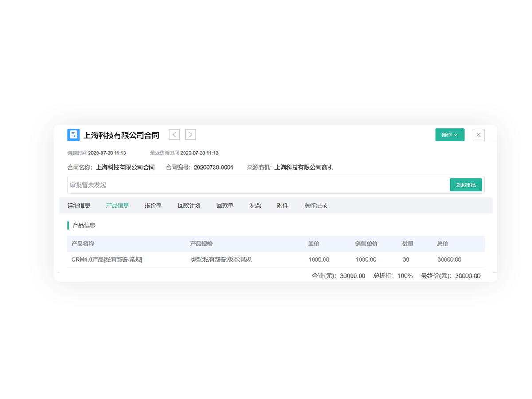Click the 总价 cell 30000.00 in product row
Screen dimensions: 532x399
tap(450, 260)
